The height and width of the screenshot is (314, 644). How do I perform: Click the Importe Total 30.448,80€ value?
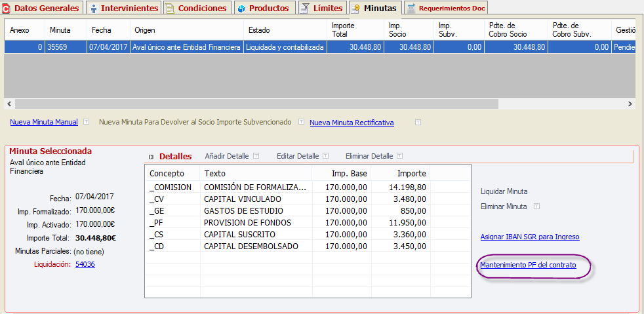(95, 238)
